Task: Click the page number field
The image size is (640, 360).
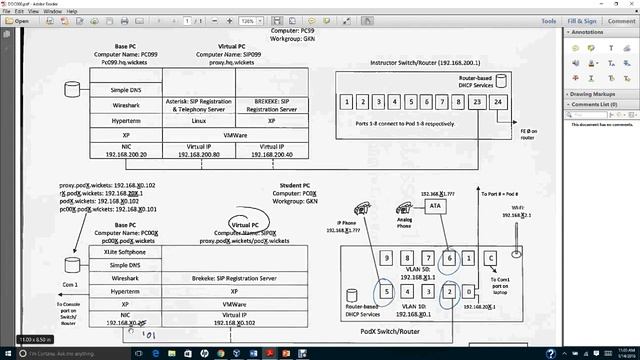Action: tap(187, 21)
